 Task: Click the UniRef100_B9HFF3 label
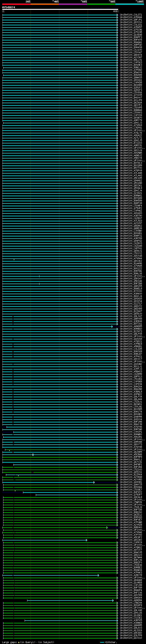pyautogui.click(x=131, y=37)
